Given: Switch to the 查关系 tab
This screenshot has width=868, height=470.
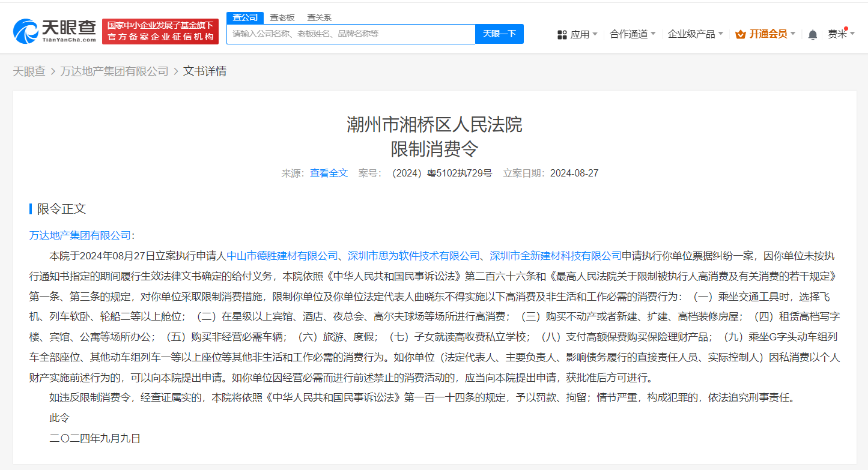Looking at the screenshot, I should pos(318,17).
